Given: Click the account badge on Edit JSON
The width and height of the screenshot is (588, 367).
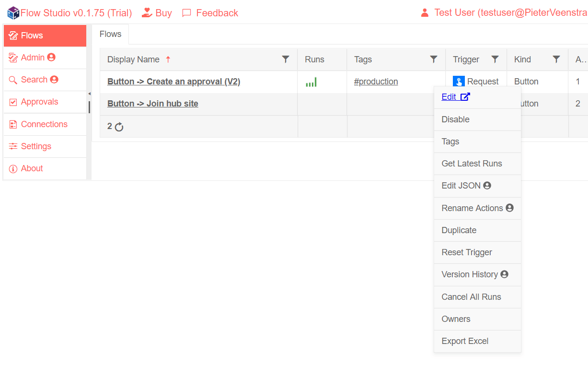Looking at the screenshot, I should [x=487, y=186].
